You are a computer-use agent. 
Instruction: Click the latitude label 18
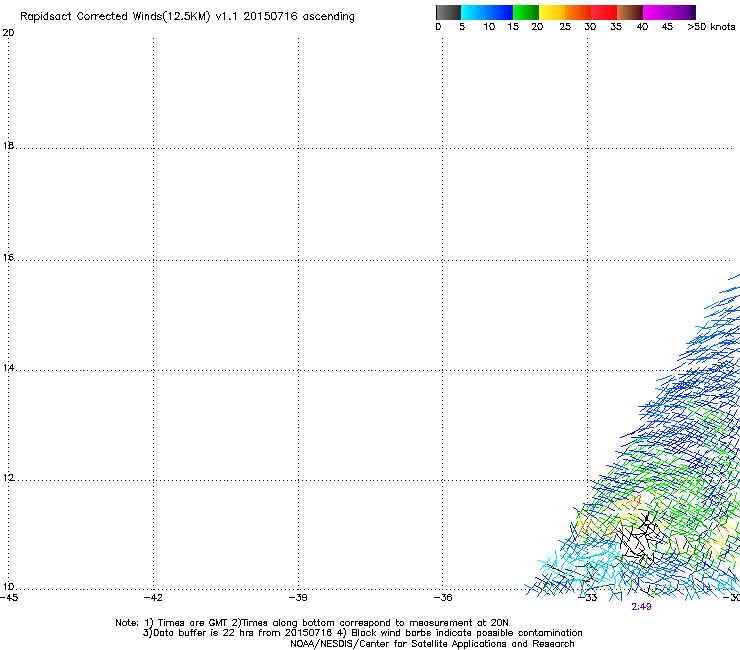tap(8, 145)
